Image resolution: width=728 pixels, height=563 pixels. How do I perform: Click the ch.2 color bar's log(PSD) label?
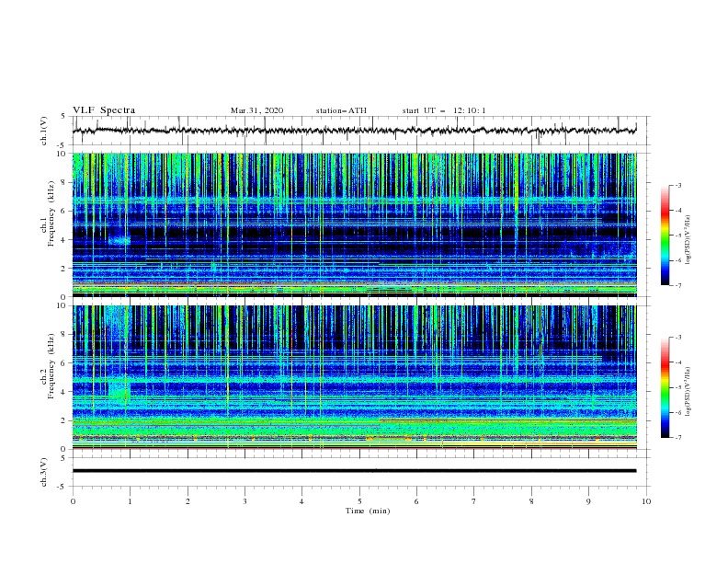pyautogui.click(x=688, y=391)
